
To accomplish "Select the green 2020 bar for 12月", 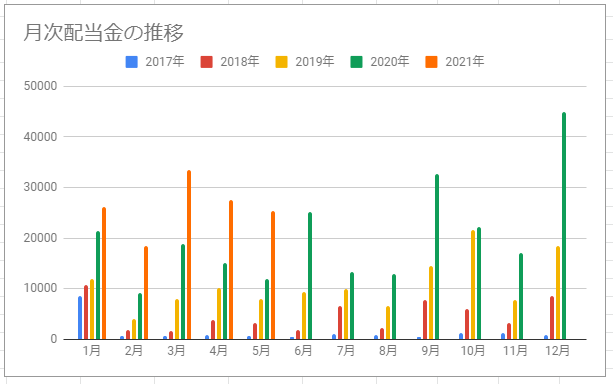I will [x=564, y=226].
